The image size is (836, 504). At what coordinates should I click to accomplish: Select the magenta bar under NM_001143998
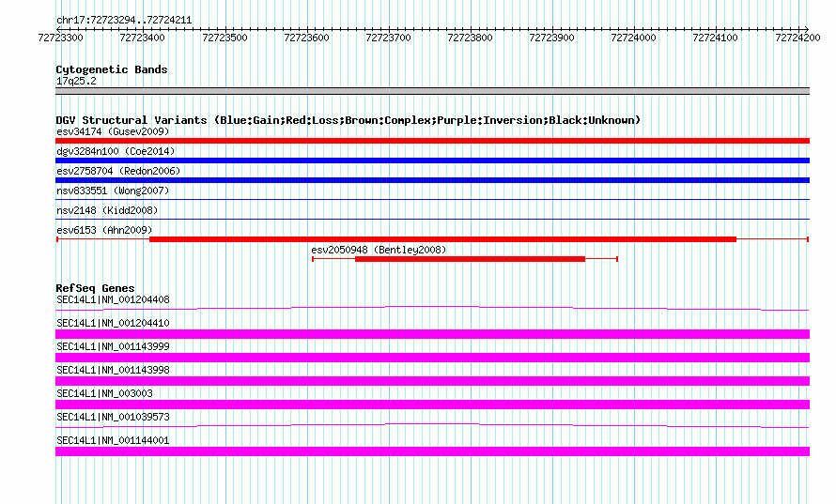pyautogui.click(x=432, y=381)
